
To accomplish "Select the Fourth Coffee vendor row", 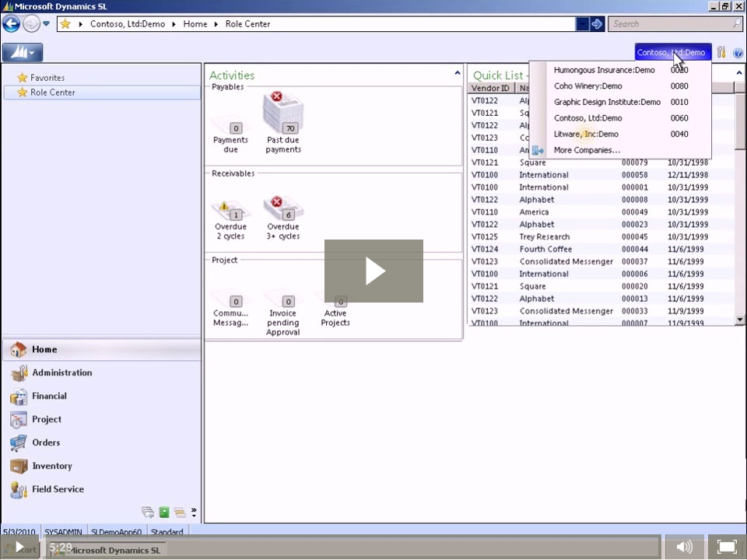I will pos(601,249).
